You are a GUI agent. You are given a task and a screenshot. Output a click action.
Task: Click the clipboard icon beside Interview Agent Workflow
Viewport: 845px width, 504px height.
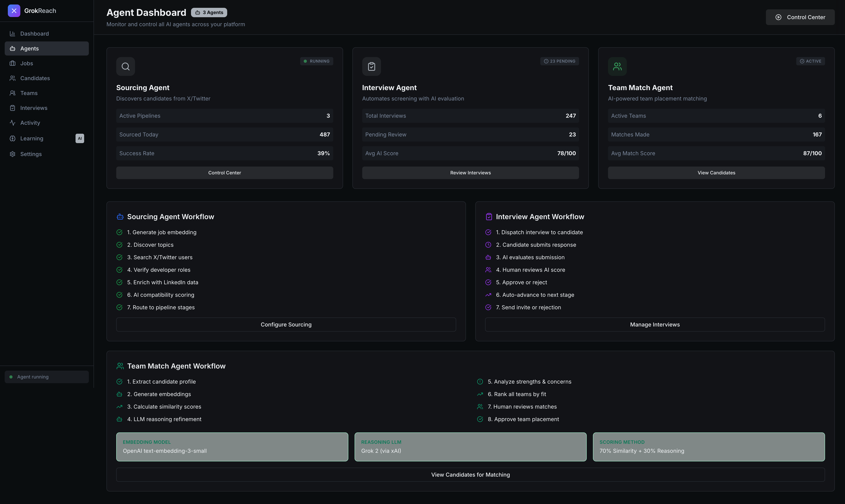489,217
